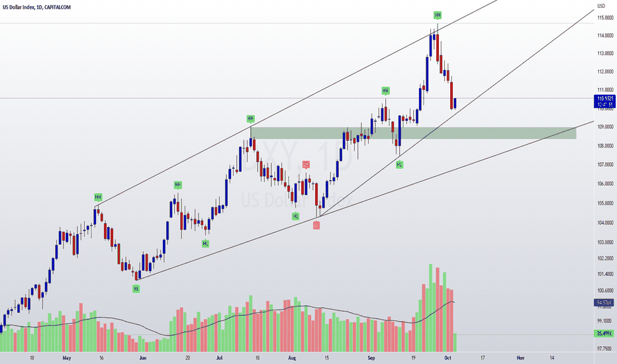Image resolution: width=617 pixels, height=364 pixels.
Task: Select the green support zone rectangle
Action: tap(413, 133)
